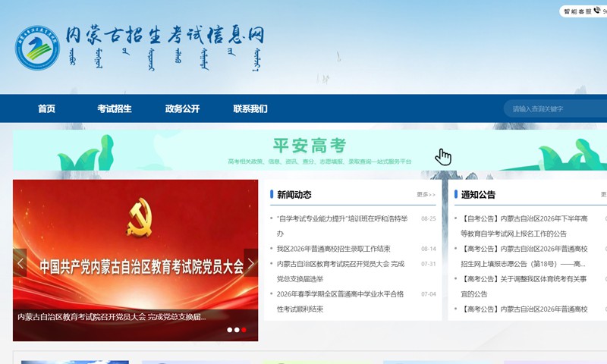This screenshot has height=364, width=607.
Task: Click the 智能客服 customer service badge
Action: pos(583,11)
